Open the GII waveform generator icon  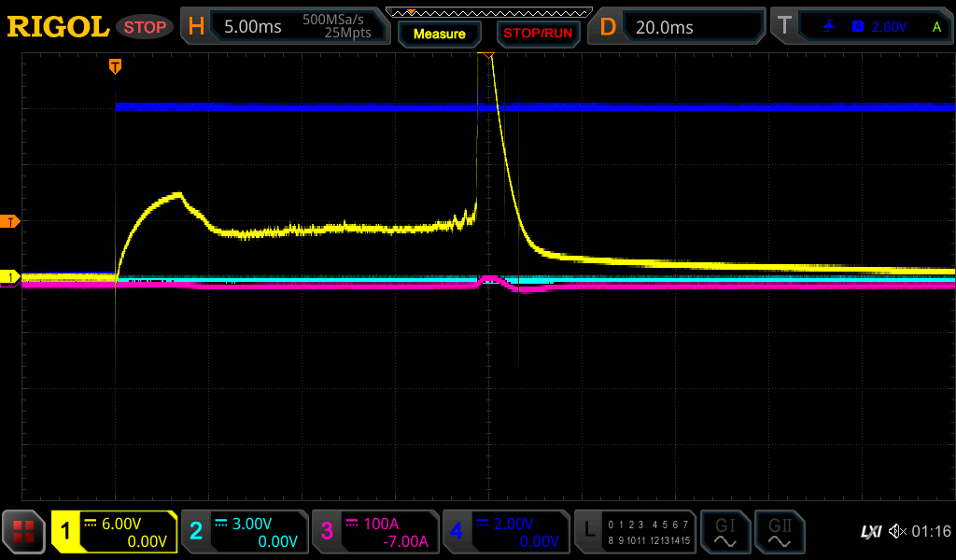pos(779,532)
